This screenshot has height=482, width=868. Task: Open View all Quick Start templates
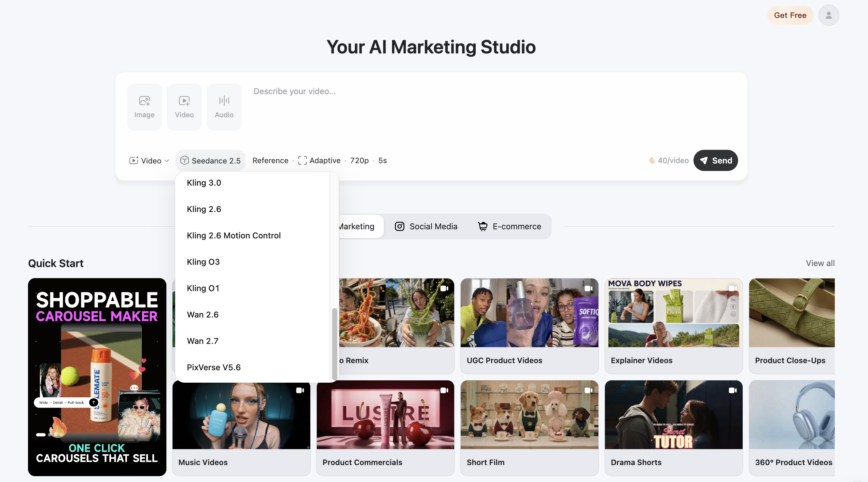pos(820,263)
